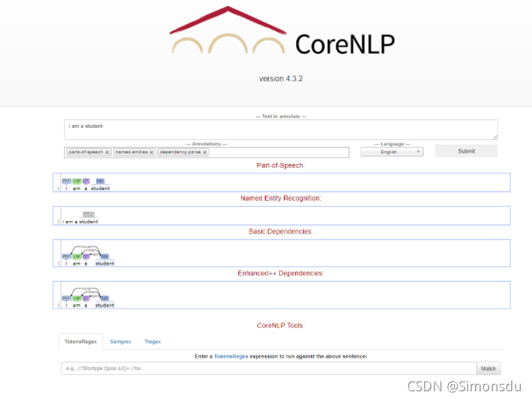This screenshot has width=532, height=399.
Task: Open the TokensRegex documentation link
Action: (x=231, y=357)
